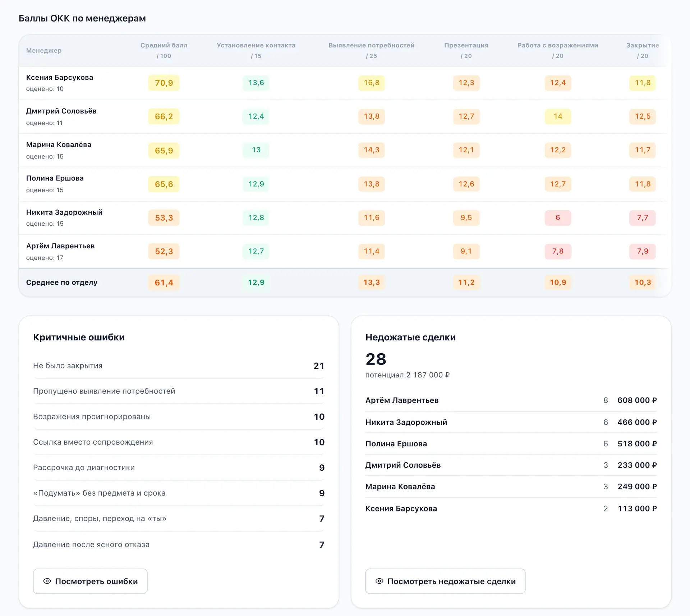Click the 16,8 needs score badge
The height and width of the screenshot is (616, 690).
pyautogui.click(x=372, y=83)
